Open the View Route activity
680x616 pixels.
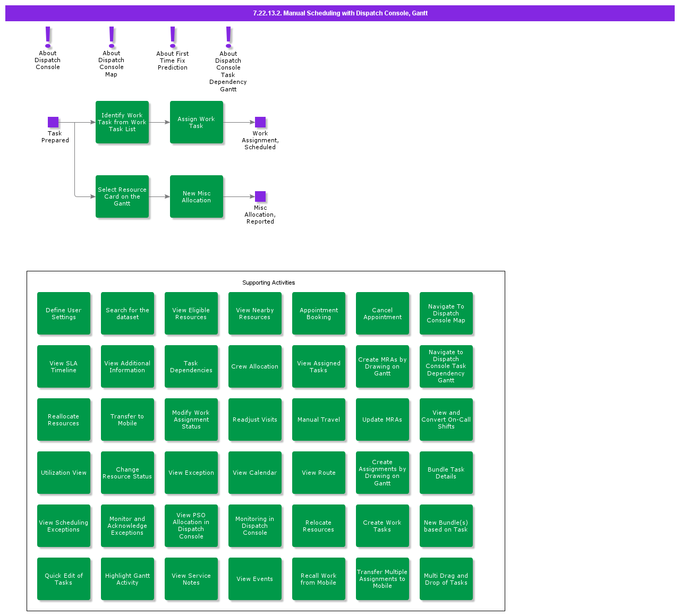[x=319, y=473]
